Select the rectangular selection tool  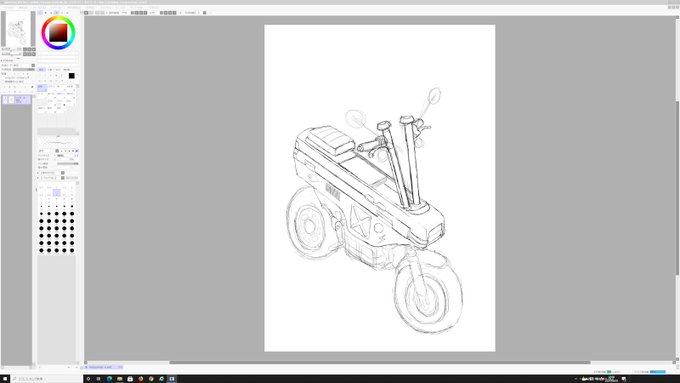(40, 75)
